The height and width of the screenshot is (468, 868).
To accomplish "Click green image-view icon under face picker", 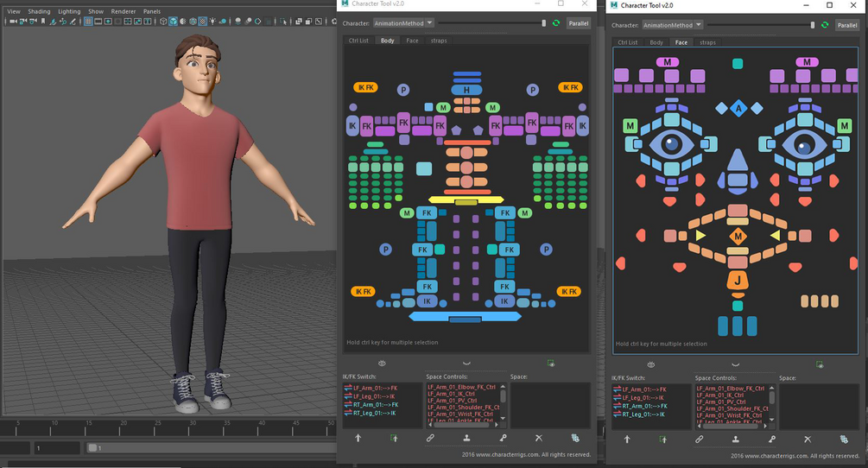I will pos(820,364).
